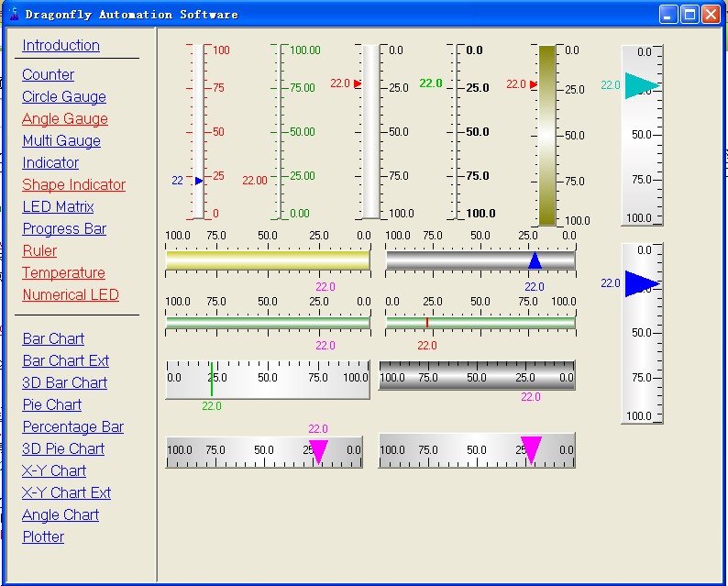The image size is (728, 586).
Task: Click the cyan triangle pointer on vertical ruler
Action: pos(642,85)
